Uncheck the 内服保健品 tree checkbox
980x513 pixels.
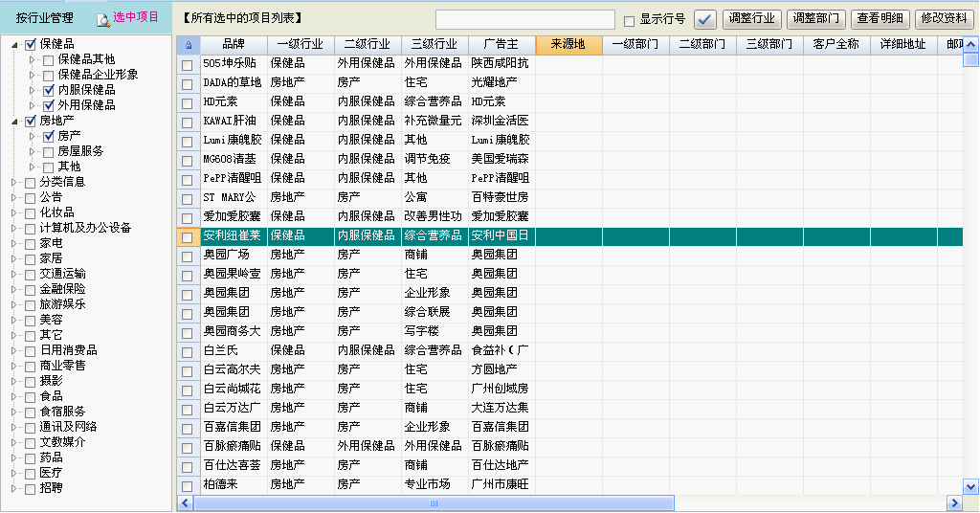tap(48, 91)
